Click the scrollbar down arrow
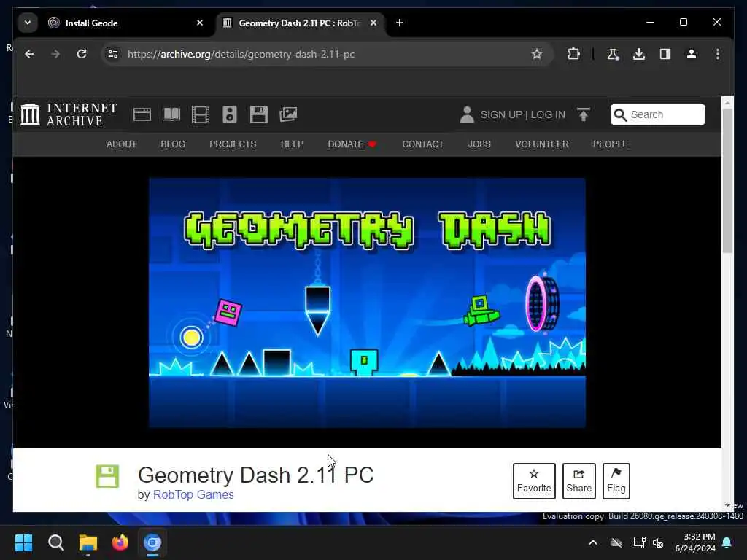 pyautogui.click(x=727, y=506)
